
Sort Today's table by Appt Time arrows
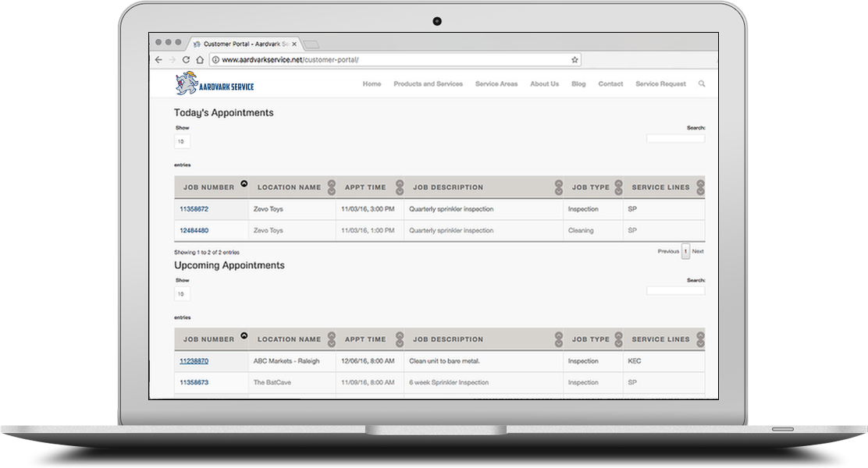pos(399,187)
